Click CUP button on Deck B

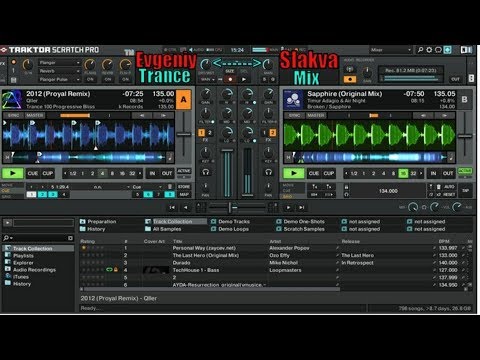(x=329, y=173)
